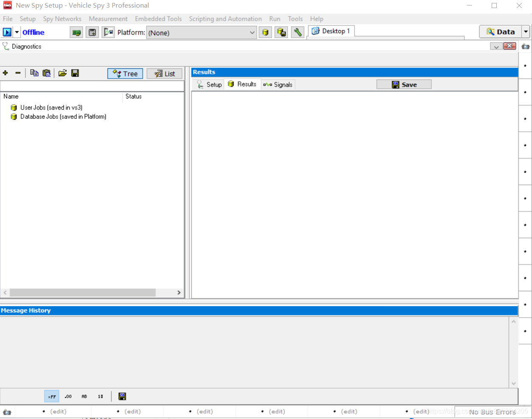Click the Vehicle Spy app icon in title bar
Screen dimensions: 532x419
[x=8, y=6]
